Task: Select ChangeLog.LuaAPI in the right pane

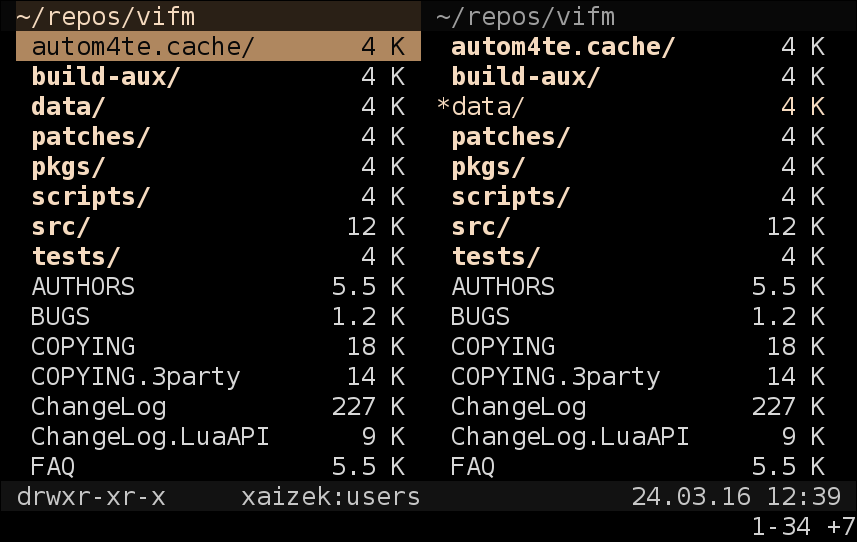Action: pyautogui.click(x=638, y=437)
